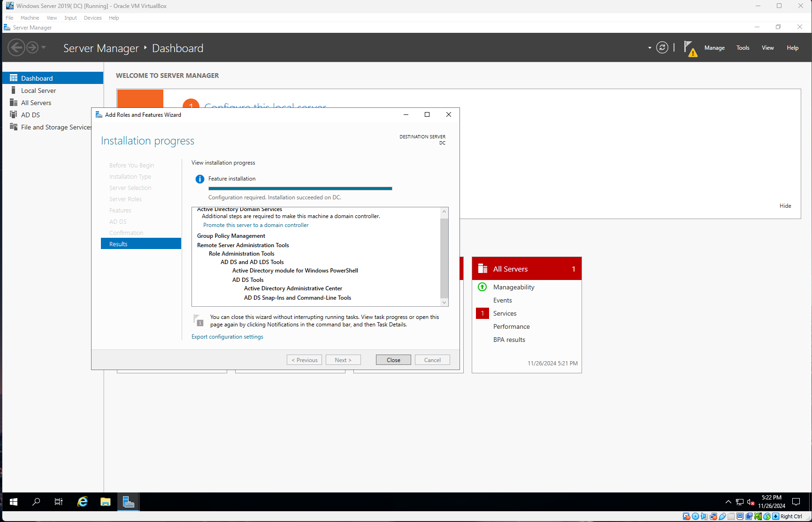Open the Manage menu

click(x=714, y=48)
